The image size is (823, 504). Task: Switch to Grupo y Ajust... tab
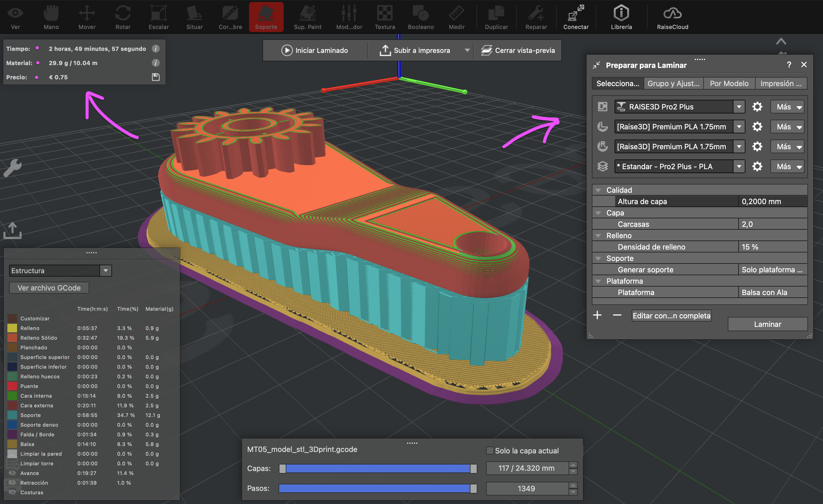pyautogui.click(x=673, y=84)
